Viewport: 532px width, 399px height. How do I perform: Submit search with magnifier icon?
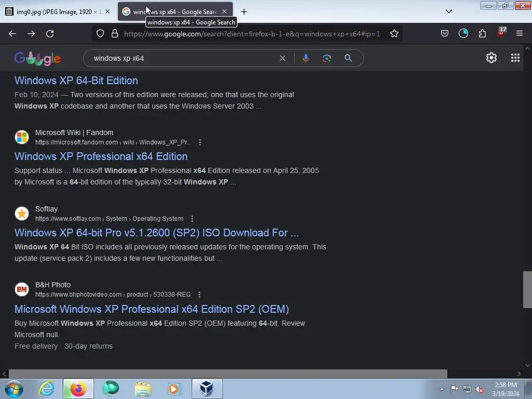(348, 58)
